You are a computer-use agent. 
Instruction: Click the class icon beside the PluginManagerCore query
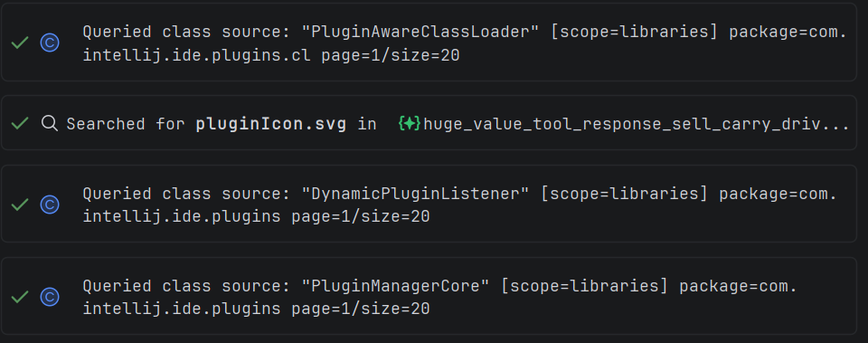click(50, 297)
